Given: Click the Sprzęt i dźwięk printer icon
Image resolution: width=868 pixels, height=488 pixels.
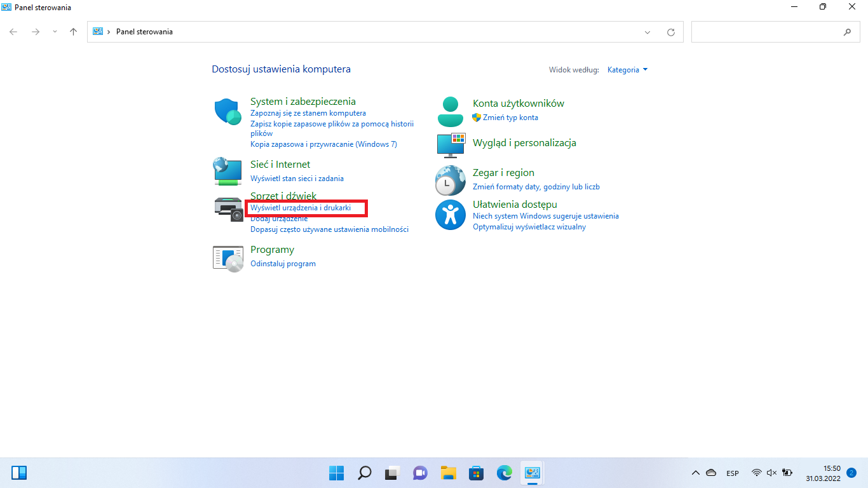Looking at the screenshot, I should pos(228,208).
